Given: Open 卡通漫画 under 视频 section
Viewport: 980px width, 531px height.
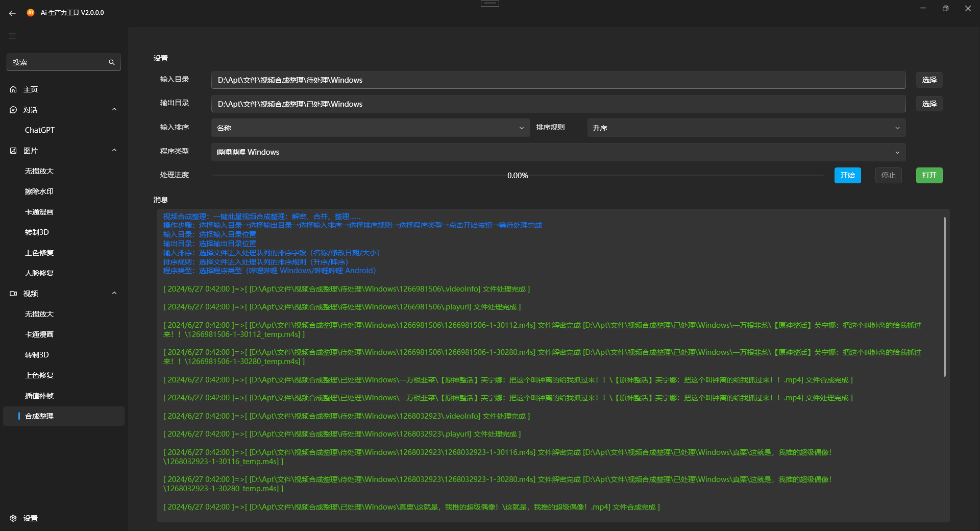Looking at the screenshot, I should pyautogui.click(x=64, y=334).
